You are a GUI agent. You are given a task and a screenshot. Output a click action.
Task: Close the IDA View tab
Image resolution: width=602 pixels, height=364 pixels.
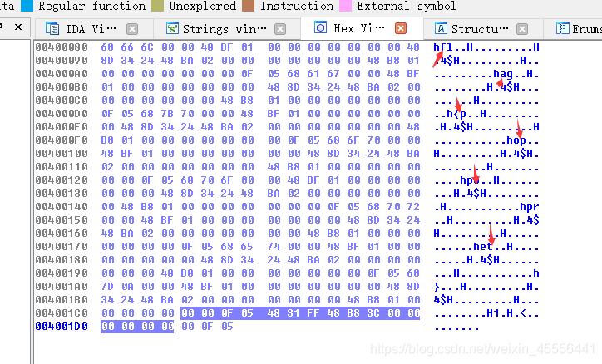click(x=132, y=29)
